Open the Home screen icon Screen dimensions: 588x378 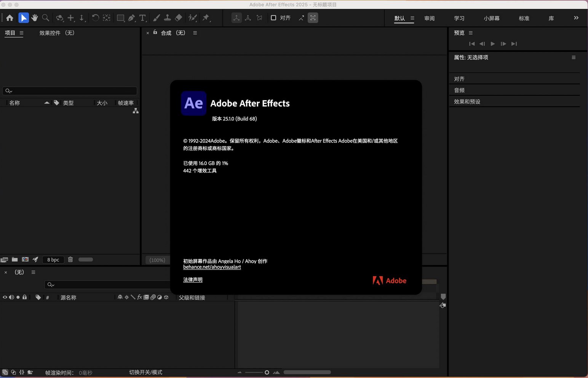click(10, 18)
